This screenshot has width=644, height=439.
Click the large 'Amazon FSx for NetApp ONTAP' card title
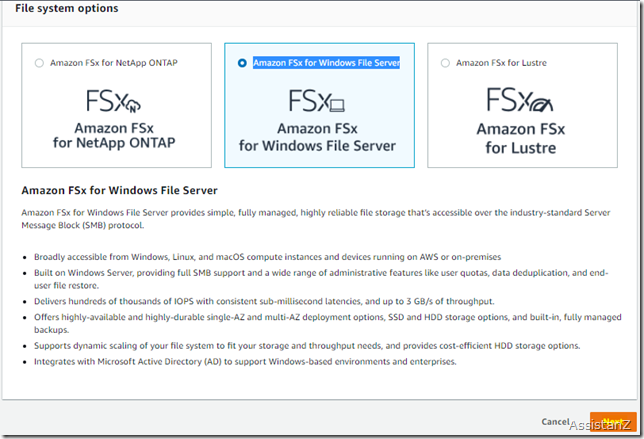pyautogui.click(x=114, y=136)
